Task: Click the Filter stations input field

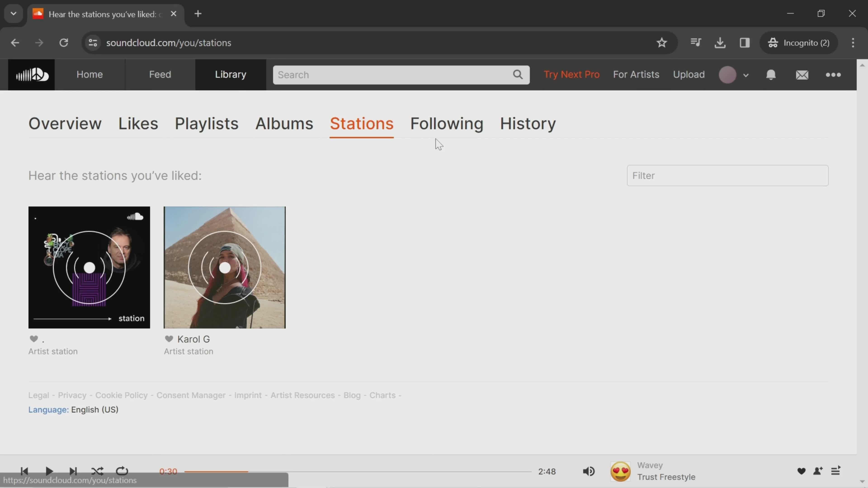Action: (x=727, y=175)
